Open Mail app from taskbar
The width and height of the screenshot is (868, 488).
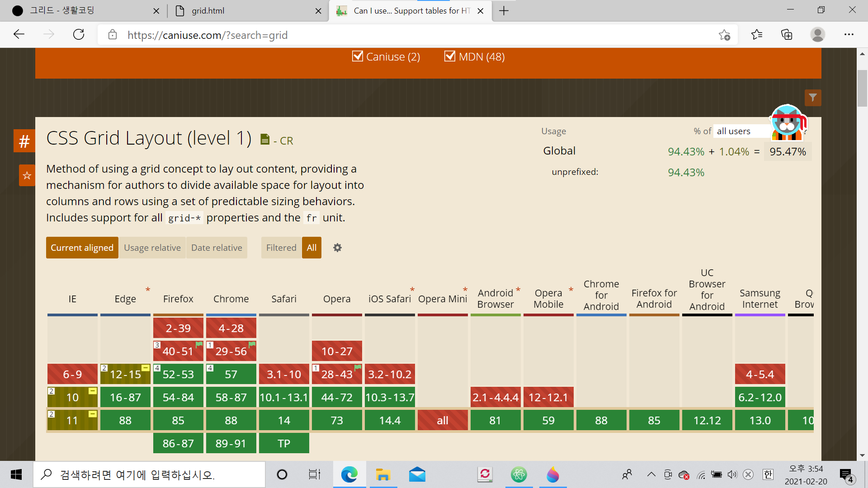417,474
